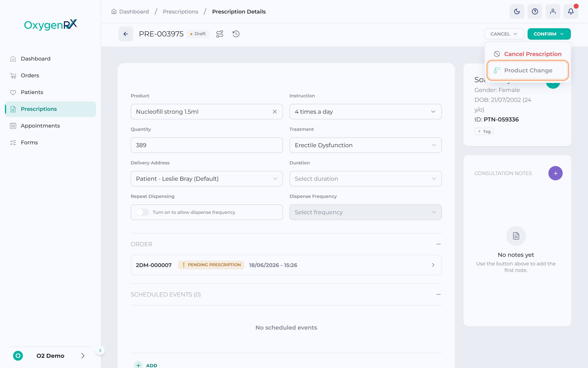Open the prescription workflow route icon
This screenshot has height=368, width=588.
220,34
